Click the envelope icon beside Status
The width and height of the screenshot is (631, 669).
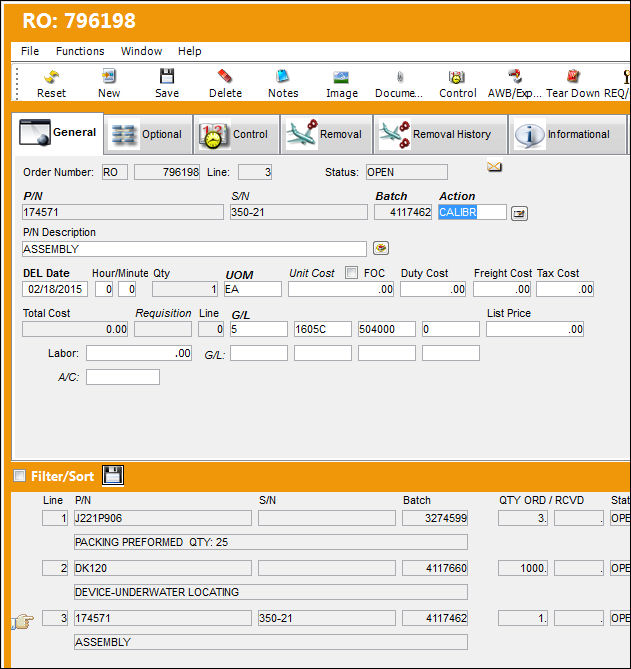pos(494,166)
